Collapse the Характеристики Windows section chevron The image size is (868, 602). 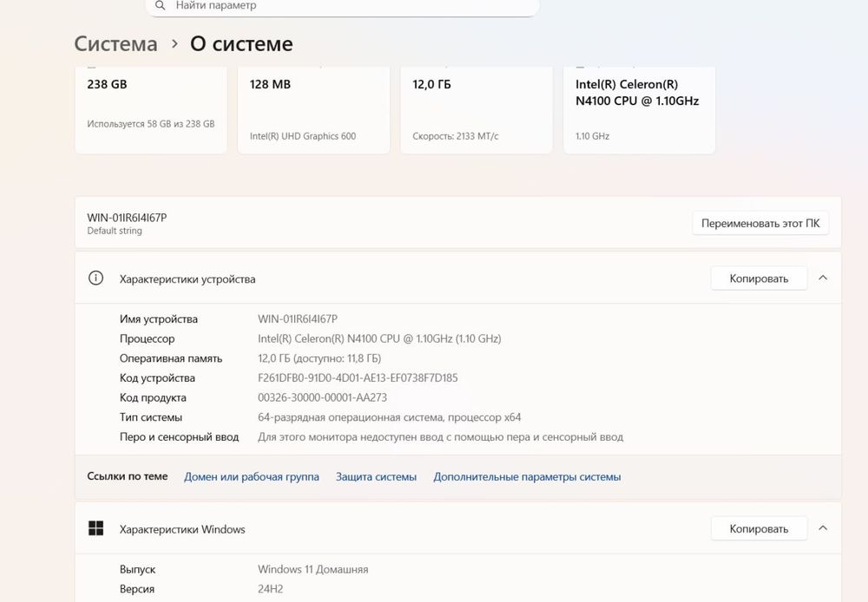(823, 528)
